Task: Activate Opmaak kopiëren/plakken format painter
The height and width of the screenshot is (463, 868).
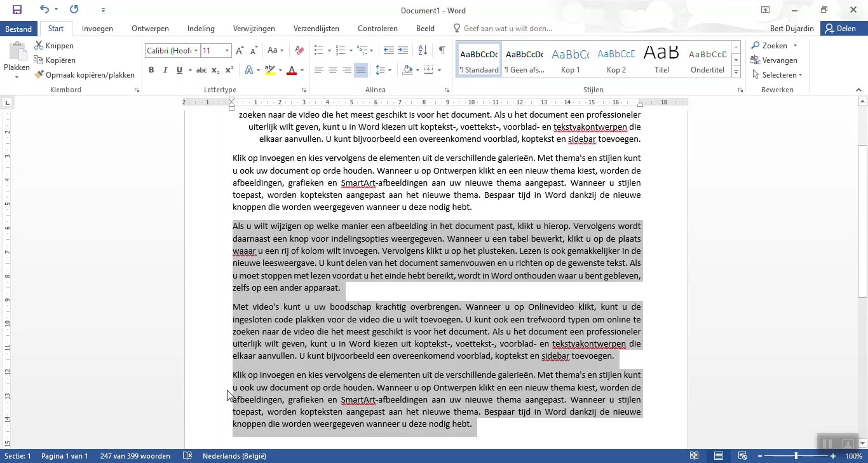Action: point(85,75)
